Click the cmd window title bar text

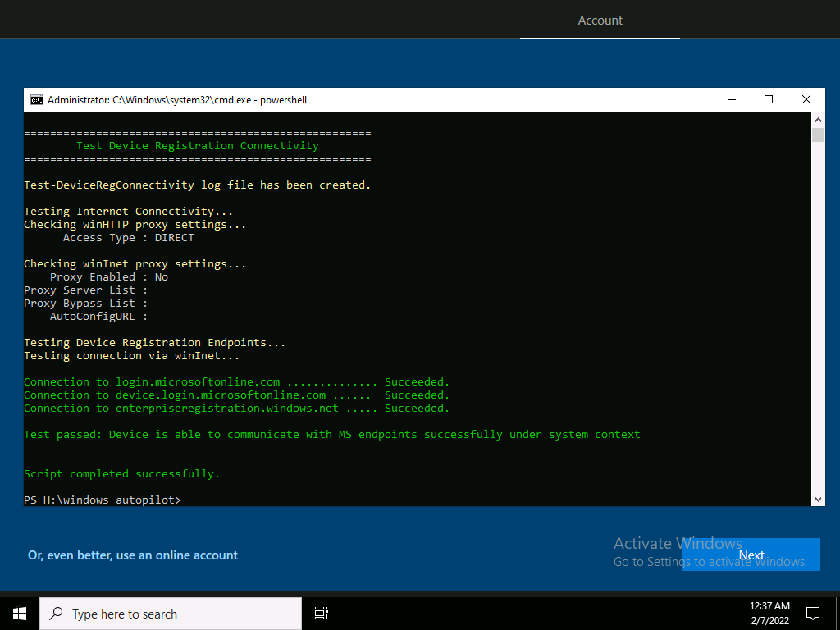click(x=177, y=100)
